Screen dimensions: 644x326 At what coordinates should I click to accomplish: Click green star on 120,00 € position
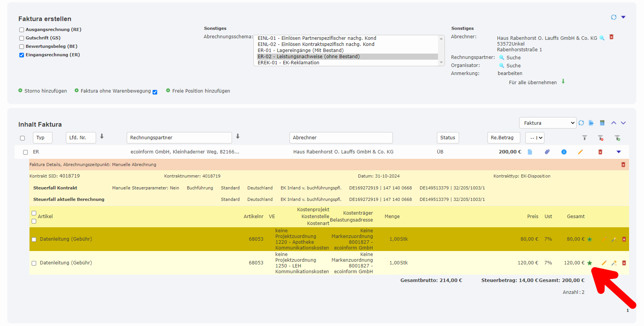590,263
